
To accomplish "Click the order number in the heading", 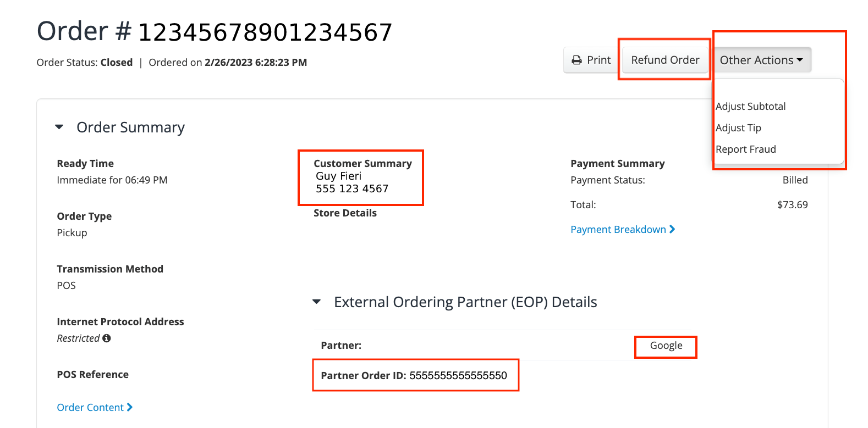I will click(265, 32).
